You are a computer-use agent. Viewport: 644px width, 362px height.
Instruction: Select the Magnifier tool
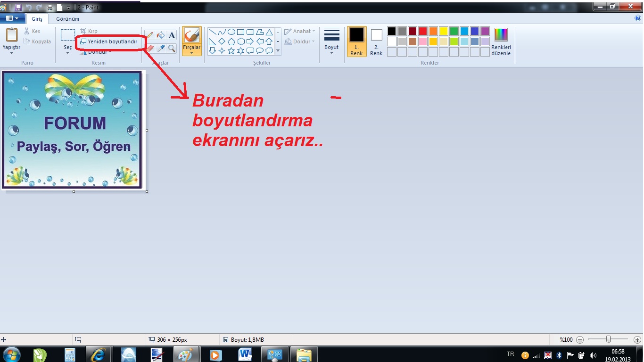click(x=172, y=48)
